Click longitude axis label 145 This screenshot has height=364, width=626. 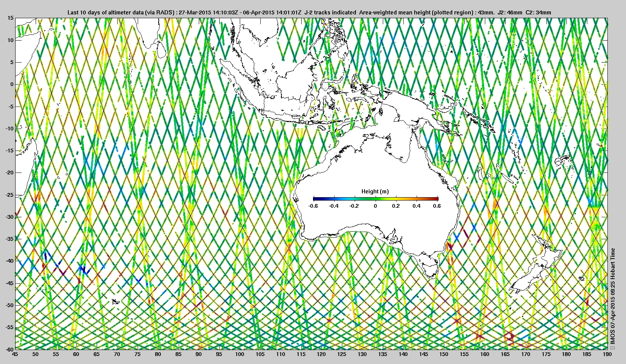(x=423, y=354)
